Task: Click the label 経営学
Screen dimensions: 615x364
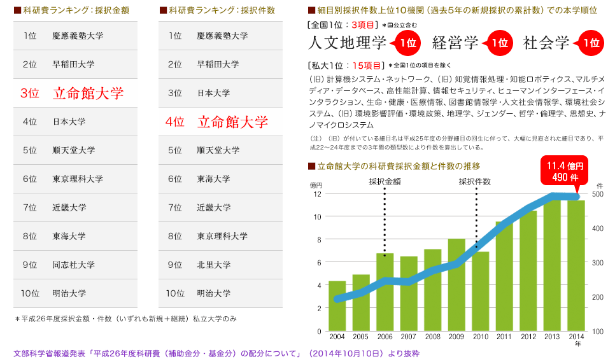Action: pos(455,43)
